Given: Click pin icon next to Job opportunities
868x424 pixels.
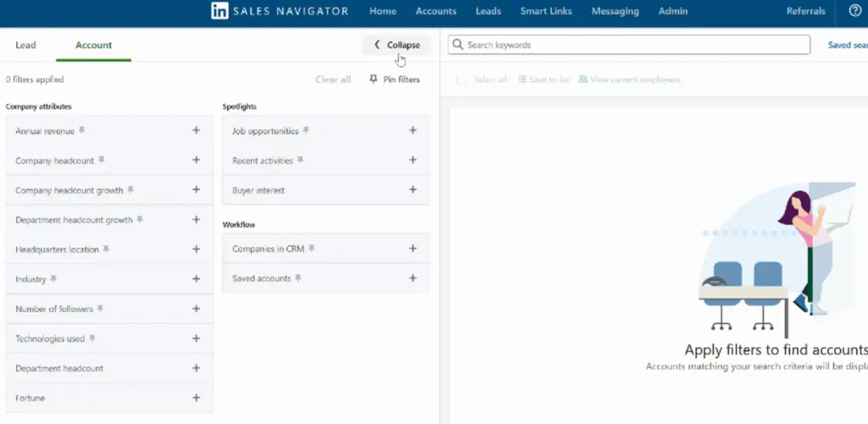Looking at the screenshot, I should click(x=305, y=131).
